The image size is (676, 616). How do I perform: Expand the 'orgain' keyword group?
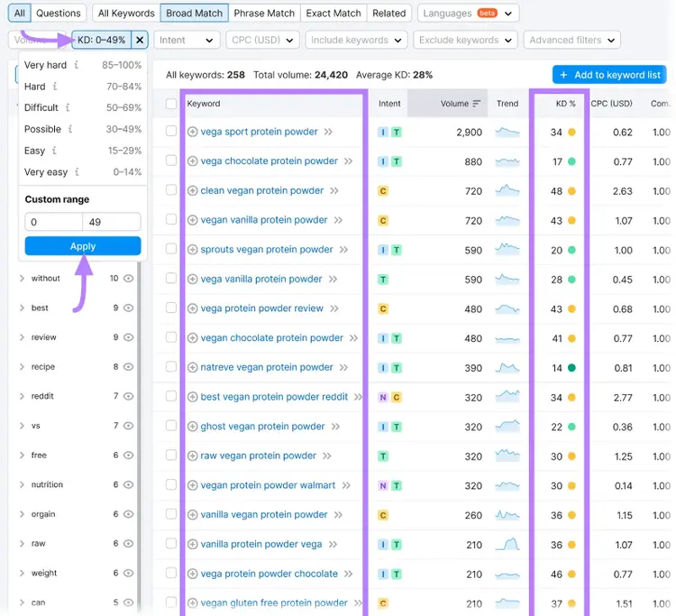(x=22, y=514)
